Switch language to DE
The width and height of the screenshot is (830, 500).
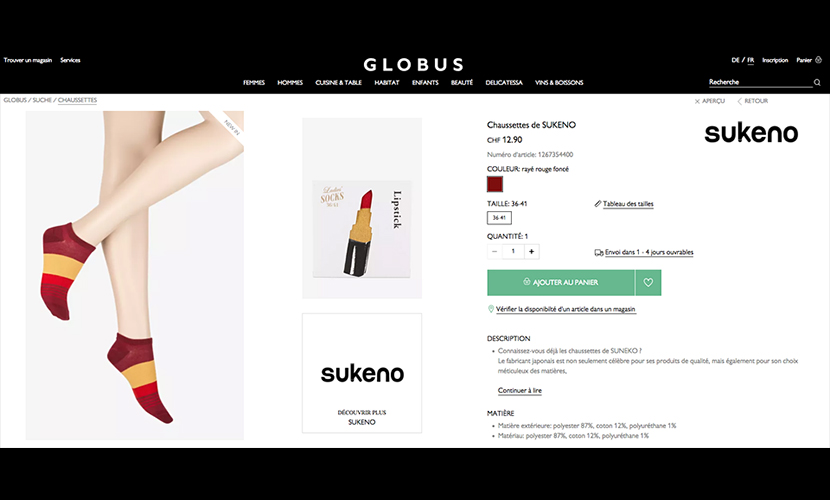[x=735, y=60]
